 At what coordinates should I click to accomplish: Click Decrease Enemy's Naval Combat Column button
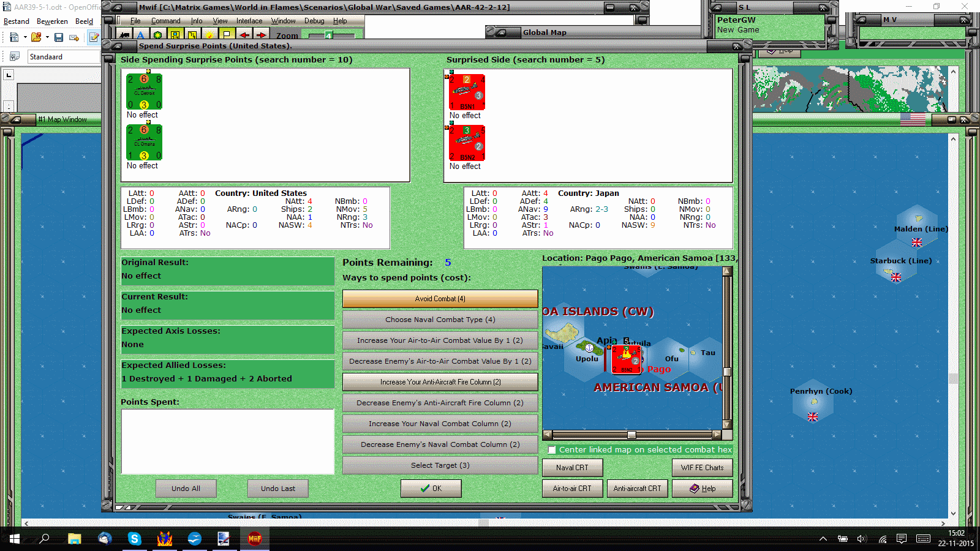[440, 444]
